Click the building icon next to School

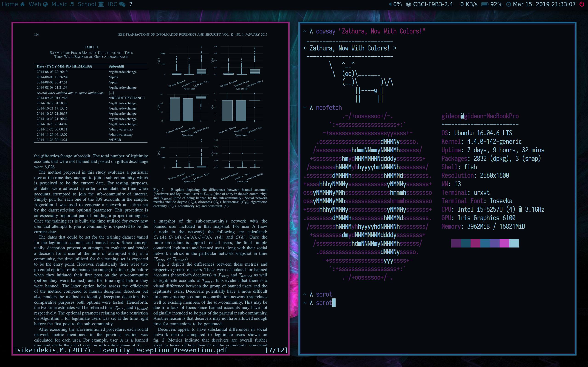pos(101,4)
